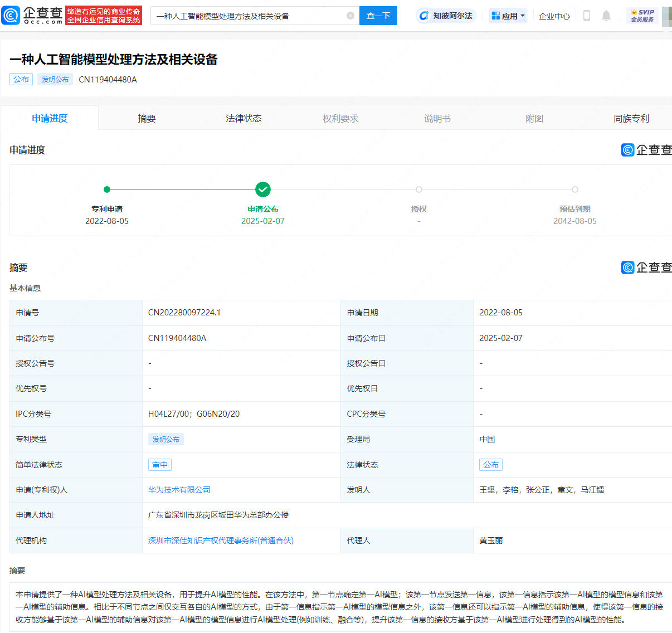Open 企业中心 link
This screenshot has width=672, height=633.
coord(554,16)
